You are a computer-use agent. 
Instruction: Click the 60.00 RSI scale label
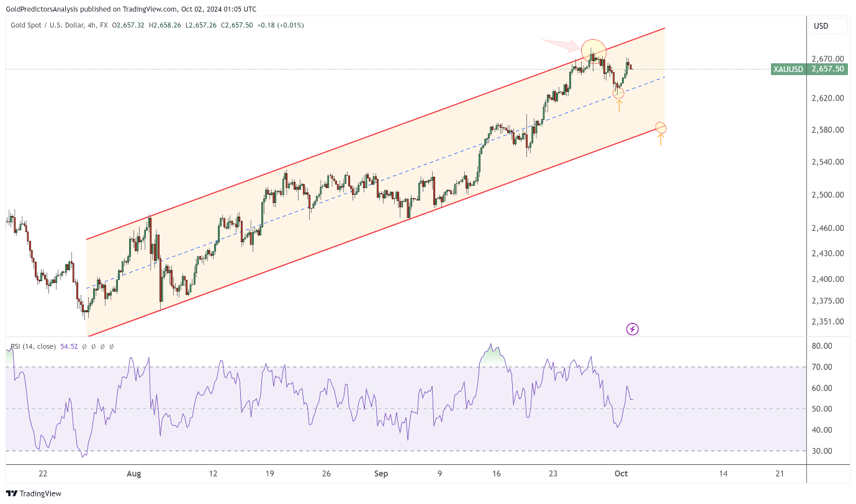(x=821, y=388)
